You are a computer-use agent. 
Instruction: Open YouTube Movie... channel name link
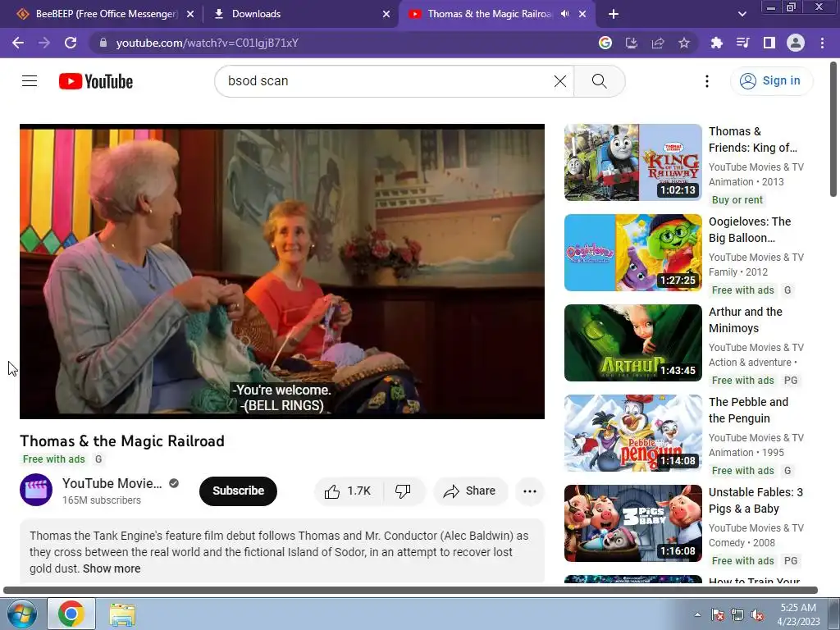[x=112, y=483]
